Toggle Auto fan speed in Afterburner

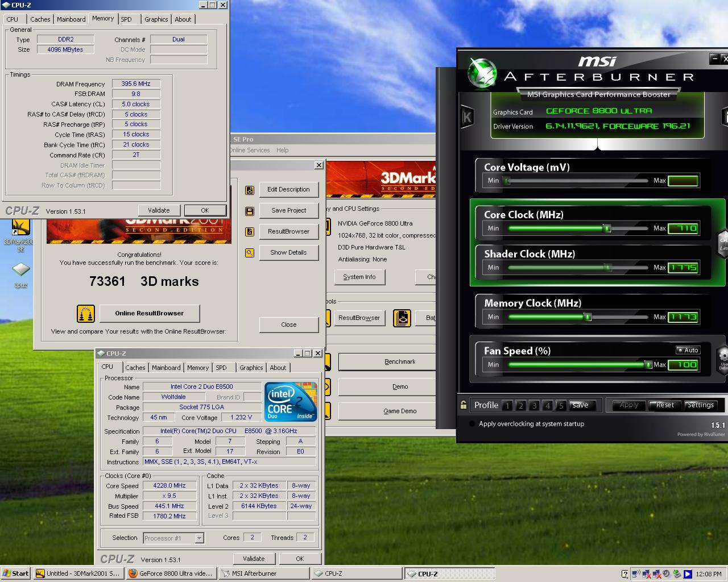(688, 350)
